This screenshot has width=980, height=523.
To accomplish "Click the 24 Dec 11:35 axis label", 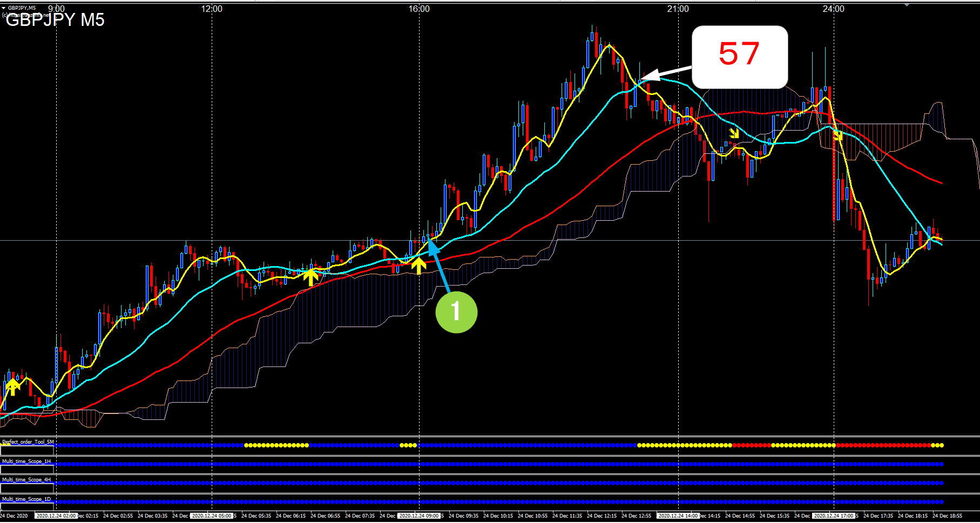I will 567,516.
